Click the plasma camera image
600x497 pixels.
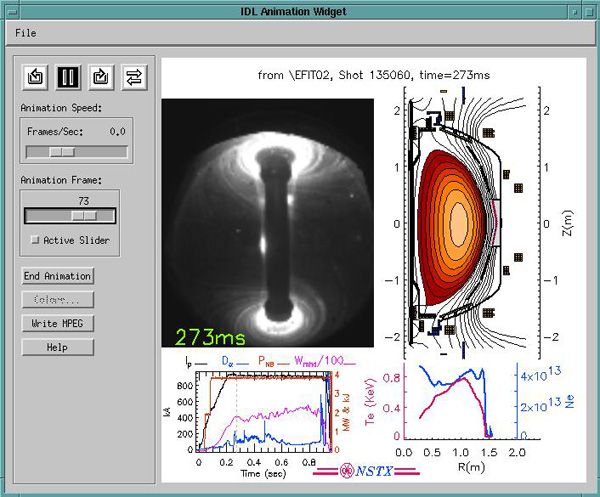tap(267, 223)
